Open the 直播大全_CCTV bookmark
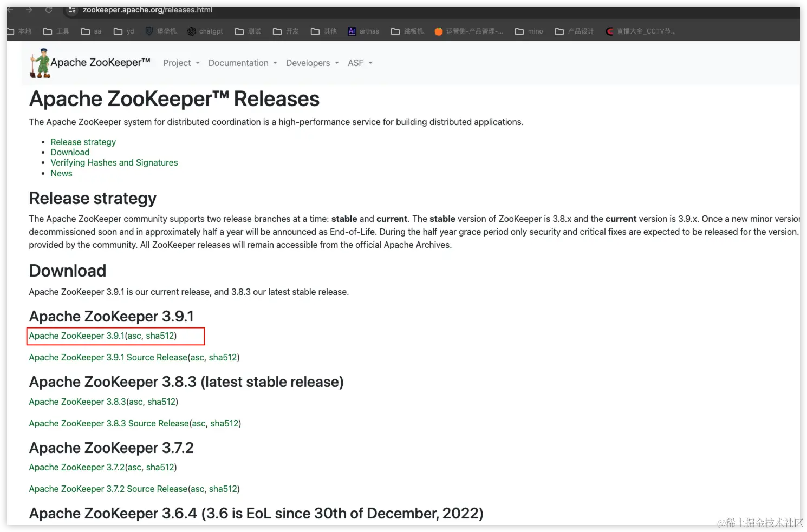The width and height of the screenshot is (807, 532). pyautogui.click(x=641, y=31)
